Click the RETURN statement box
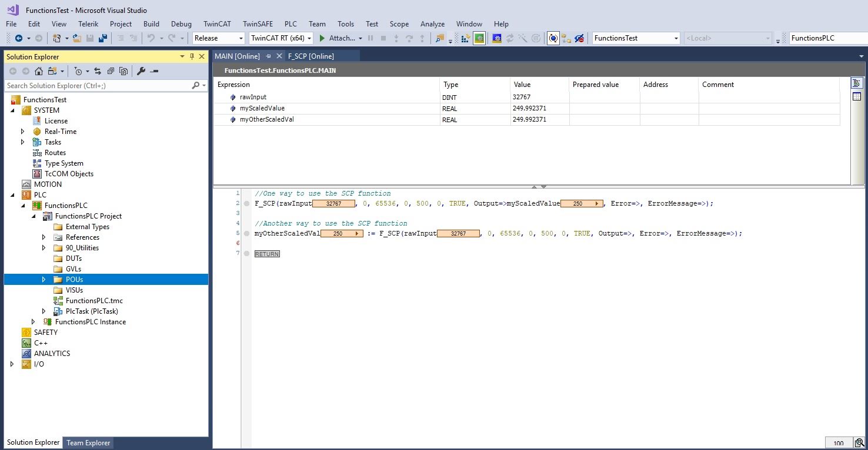This screenshot has width=868, height=450. pos(267,254)
